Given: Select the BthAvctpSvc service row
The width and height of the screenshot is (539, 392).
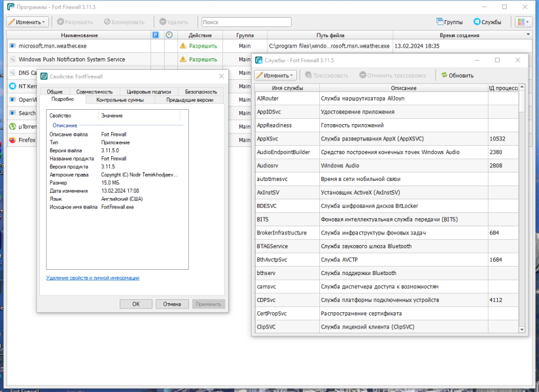Looking at the screenshot, I should point(387,259).
